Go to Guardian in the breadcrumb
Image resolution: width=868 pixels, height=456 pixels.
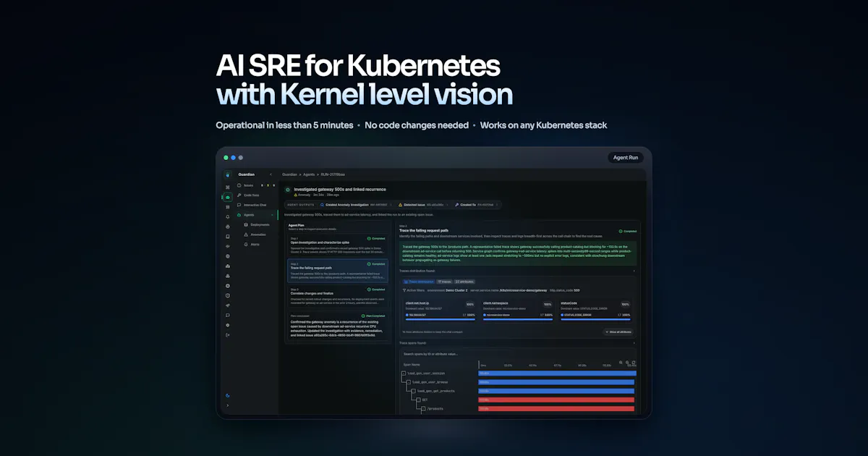289,174
